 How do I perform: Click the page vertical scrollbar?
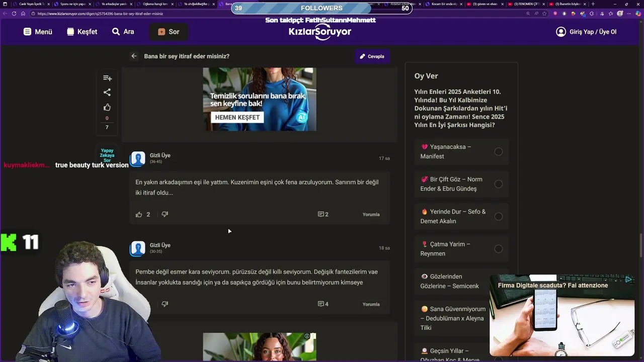pos(641,245)
